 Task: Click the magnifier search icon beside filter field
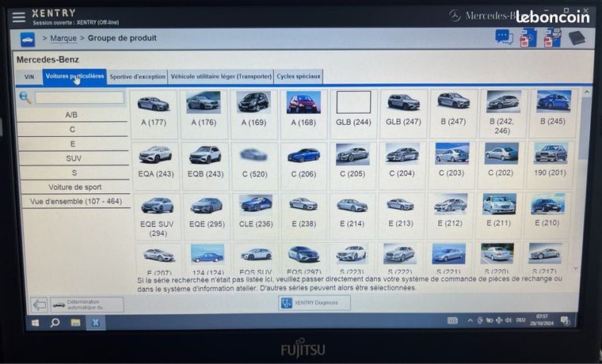point(25,97)
